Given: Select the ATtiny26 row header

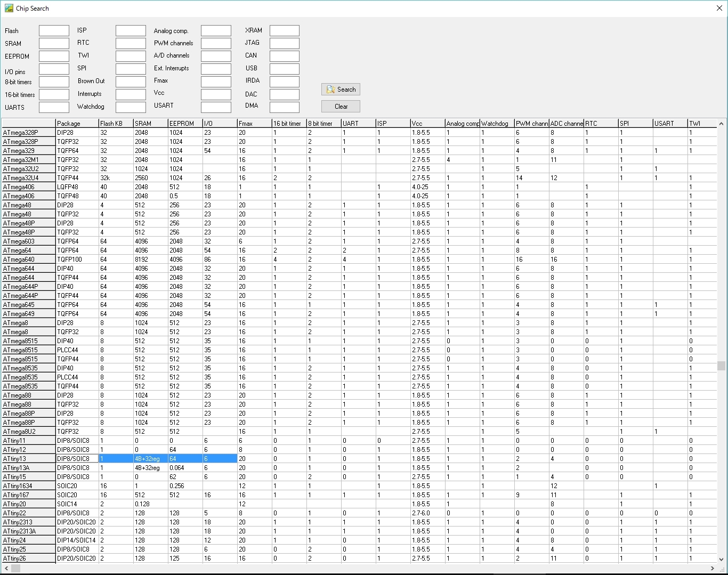Looking at the screenshot, I should pyautogui.click(x=28, y=558).
